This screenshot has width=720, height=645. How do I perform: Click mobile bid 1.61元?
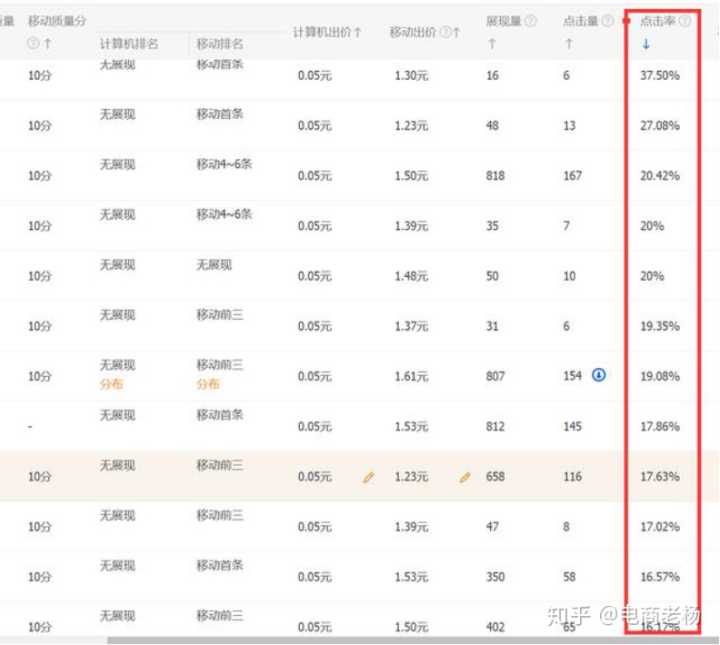411,376
